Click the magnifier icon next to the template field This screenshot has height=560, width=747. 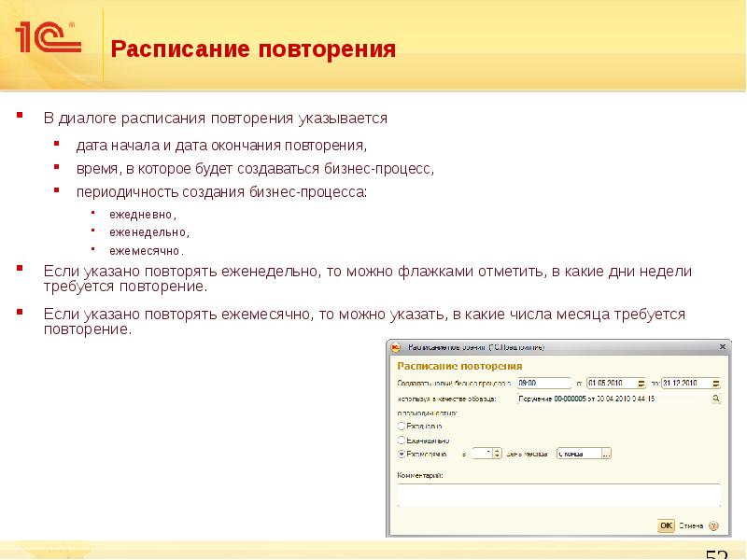[716, 399]
